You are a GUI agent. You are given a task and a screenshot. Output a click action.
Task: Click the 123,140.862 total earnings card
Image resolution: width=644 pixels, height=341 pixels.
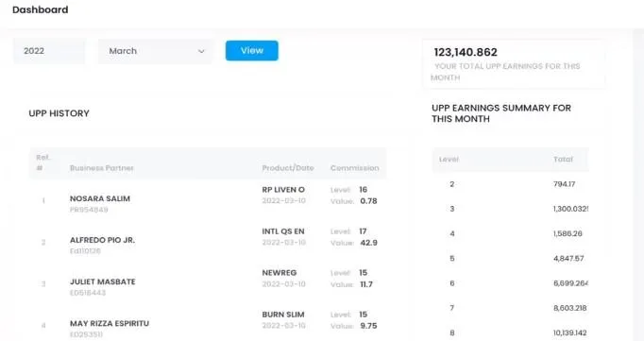click(x=514, y=63)
